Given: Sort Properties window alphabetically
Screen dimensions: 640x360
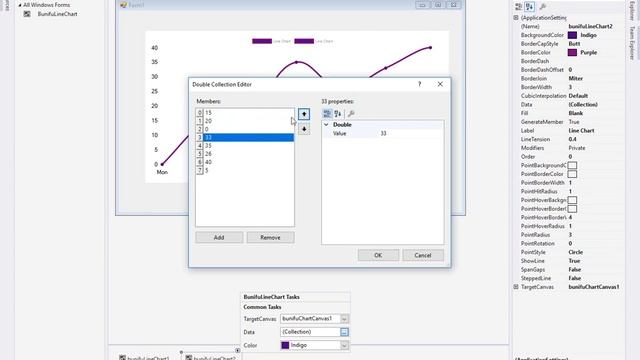Looking at the screenshot, I should coord(529,7).
